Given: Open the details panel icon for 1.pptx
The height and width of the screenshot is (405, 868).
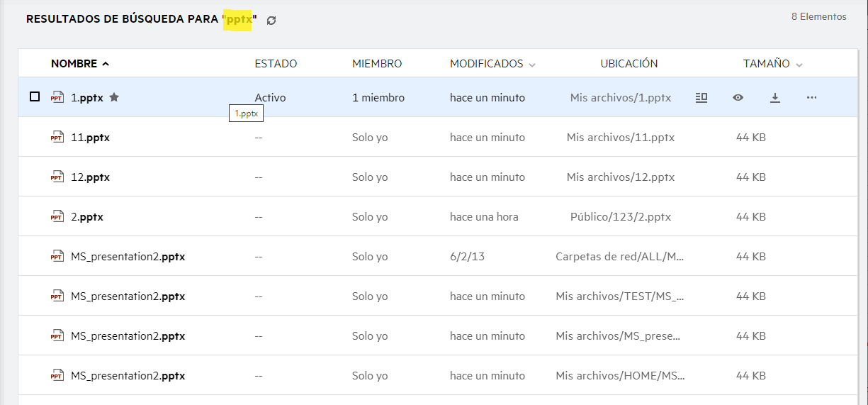Looking at the screenshot, I should click(701, 98).
